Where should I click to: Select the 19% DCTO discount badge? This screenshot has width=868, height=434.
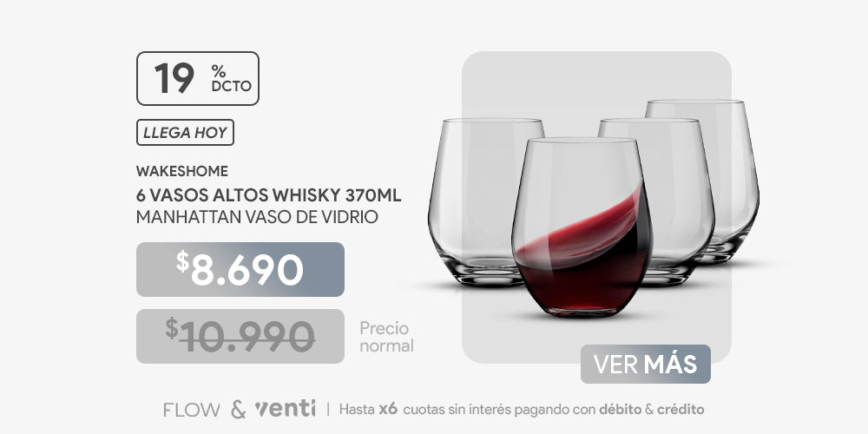tap(198, 79)
